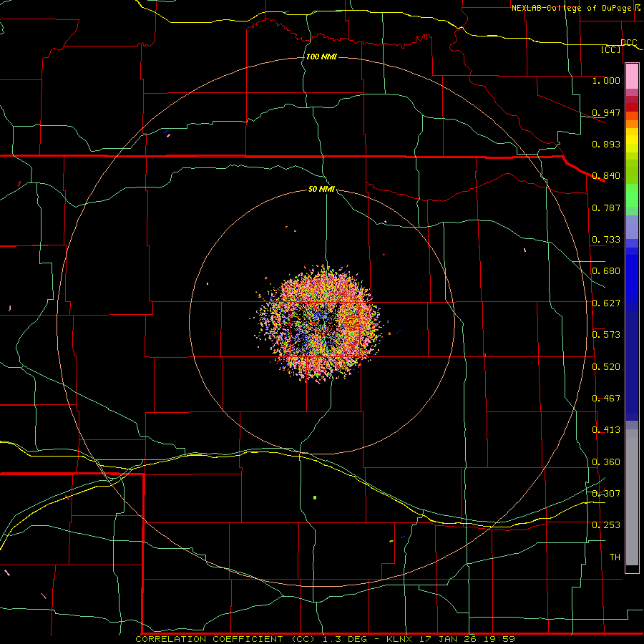Click the 0.680 legend value

(606, 271)
